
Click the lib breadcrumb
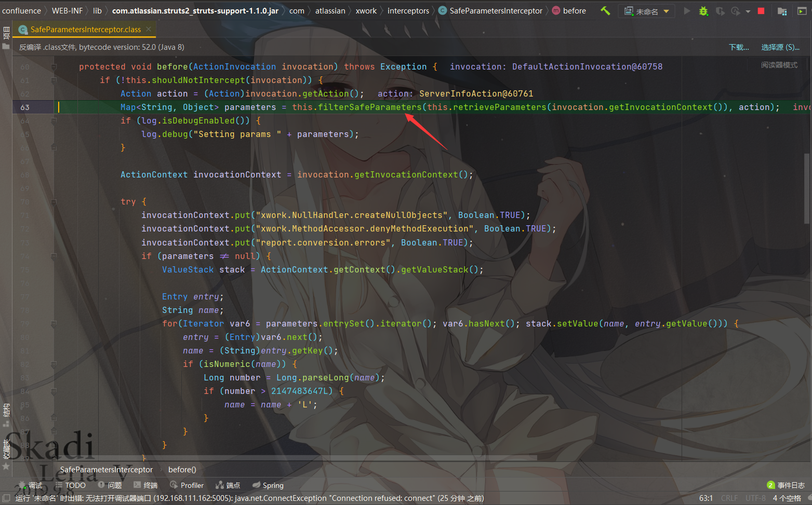point(97,11)
